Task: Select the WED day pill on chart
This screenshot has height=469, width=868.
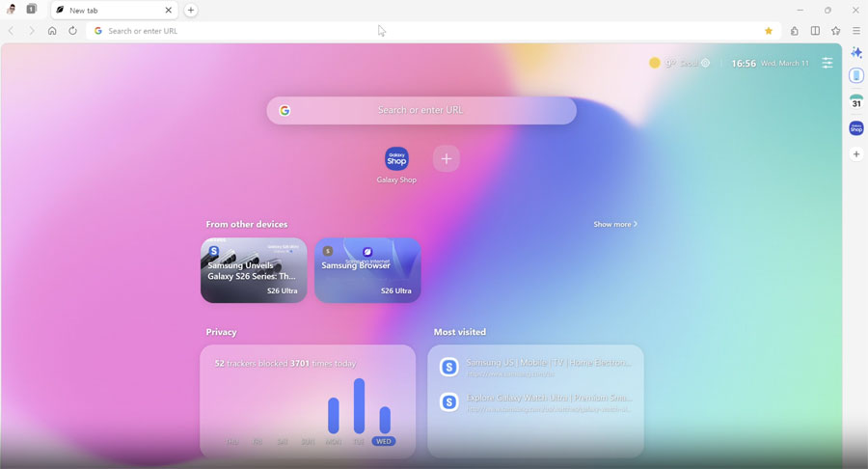Action: 384,441
